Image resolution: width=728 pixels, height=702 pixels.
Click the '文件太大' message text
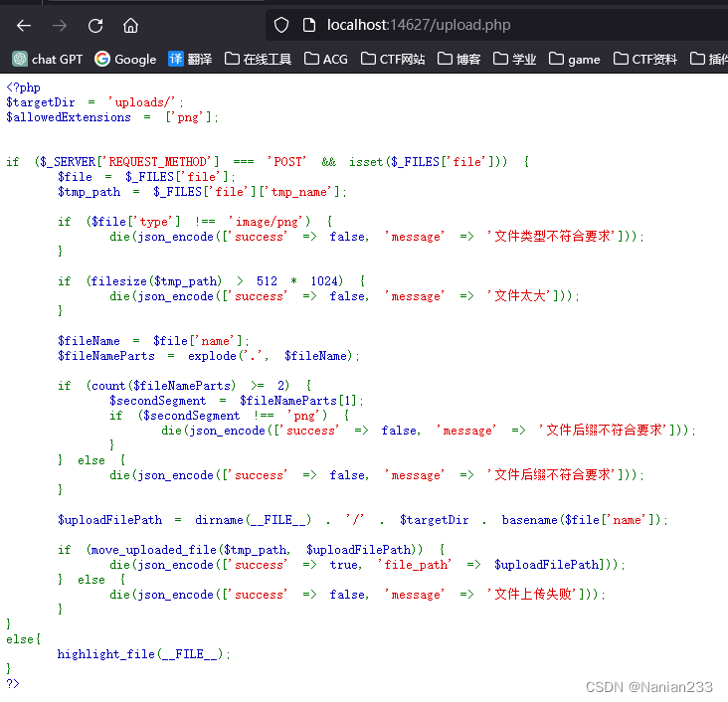coord(520,295)
